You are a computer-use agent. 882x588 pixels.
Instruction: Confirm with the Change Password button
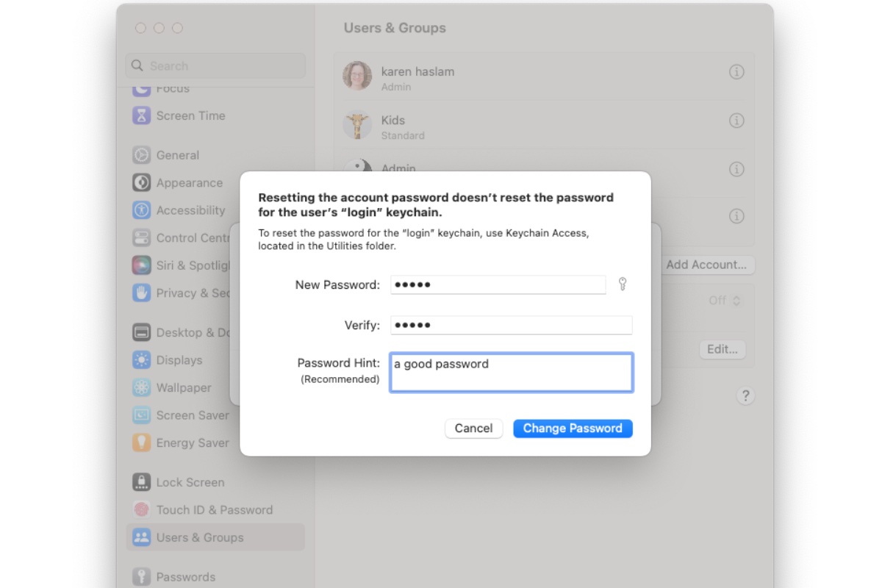point(573,429)
